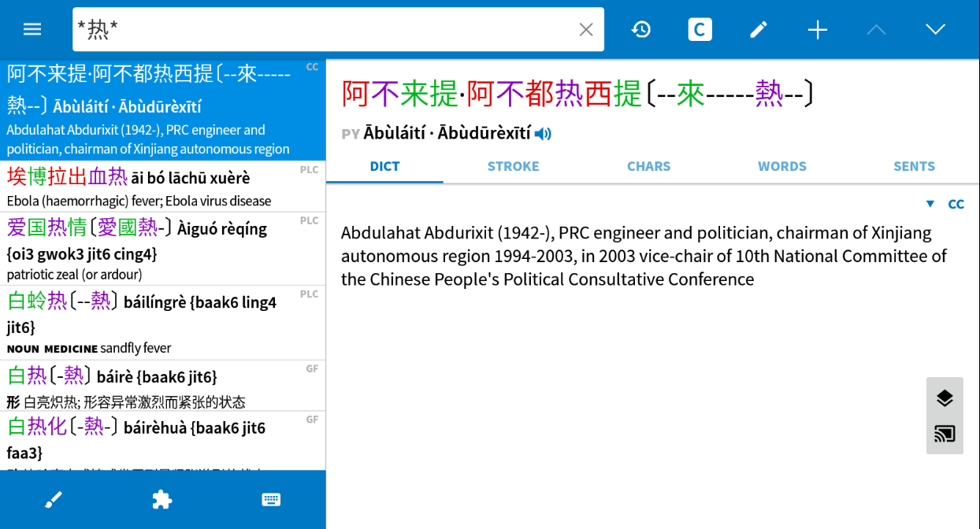The height and width of the screenshot is (529, 980).
Task: Show the SENTS tab
Action: point(914,166)
